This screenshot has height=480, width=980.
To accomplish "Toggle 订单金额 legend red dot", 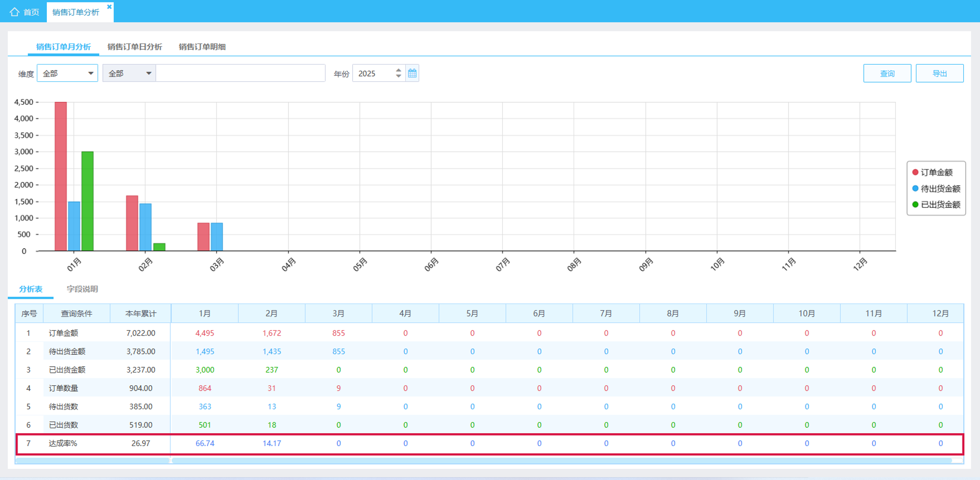I will coord(915,172).
